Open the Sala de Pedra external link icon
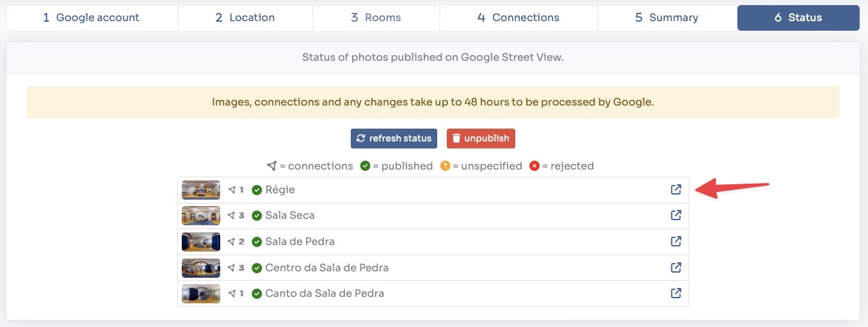868x327 pixels. (675, 241)
